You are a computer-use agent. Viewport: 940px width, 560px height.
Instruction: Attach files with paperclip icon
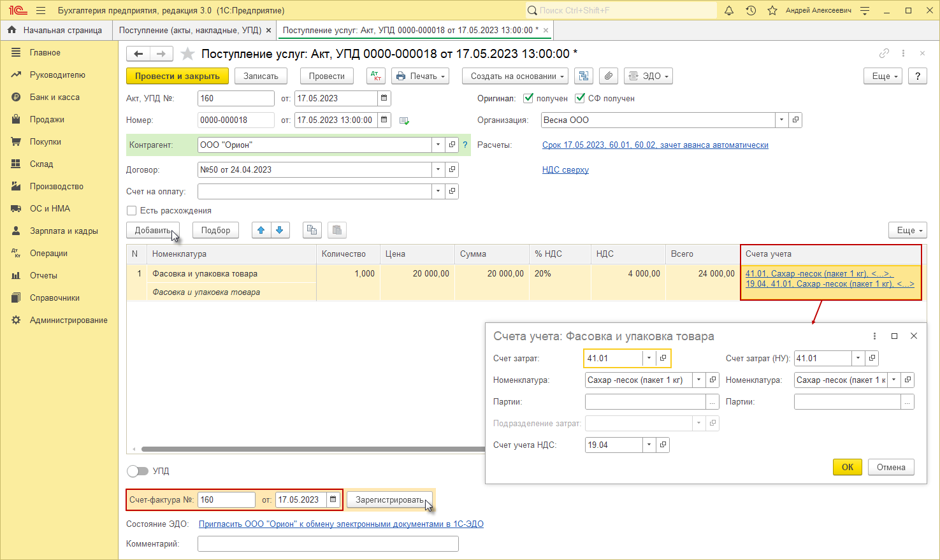(x=609, y=76)
